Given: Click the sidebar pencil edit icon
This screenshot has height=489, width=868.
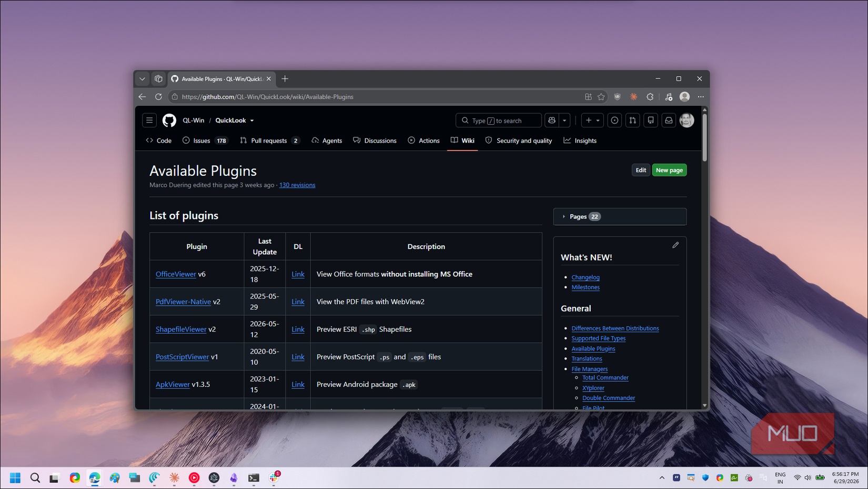Looking at the screenshot, I should click(x=675, y=245).
